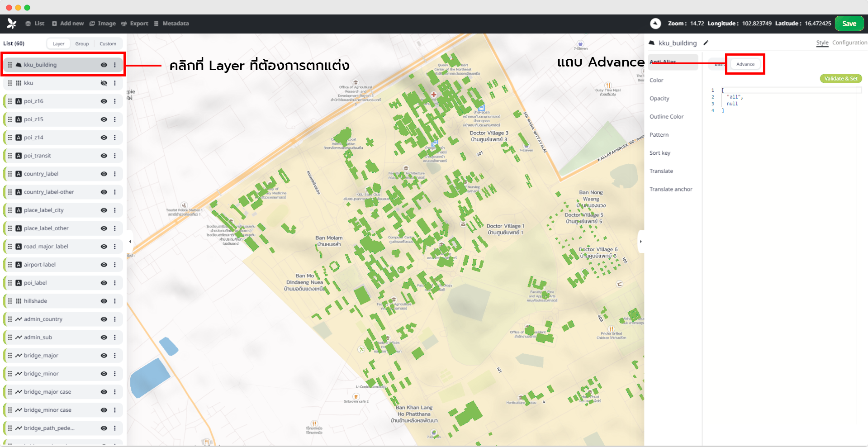
Task: Open the Add new menu
Action: pos(68,24)
